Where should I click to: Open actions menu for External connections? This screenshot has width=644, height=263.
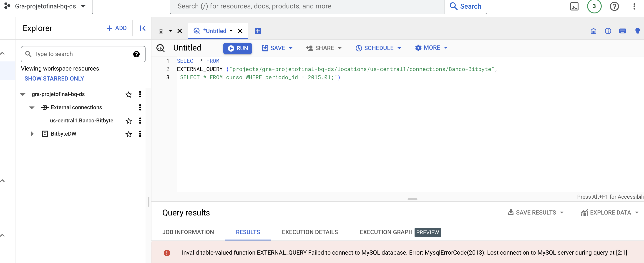[140, 108]
